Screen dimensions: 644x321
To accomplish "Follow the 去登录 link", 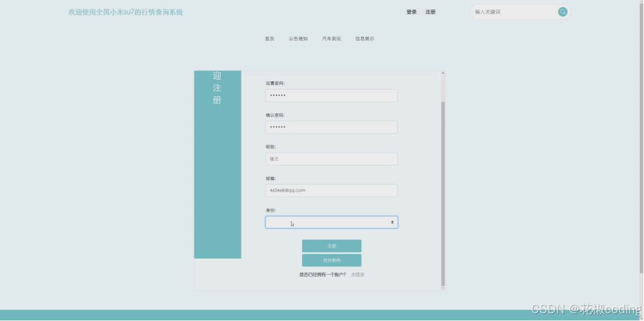I will (x=358, y=274).
